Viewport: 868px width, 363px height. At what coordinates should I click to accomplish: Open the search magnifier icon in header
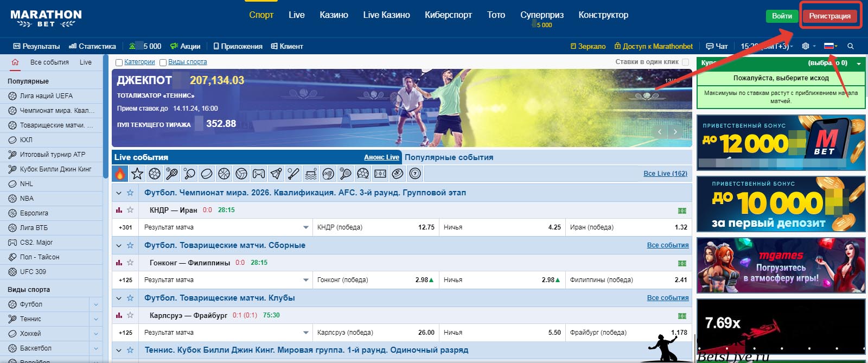point(851,46)
